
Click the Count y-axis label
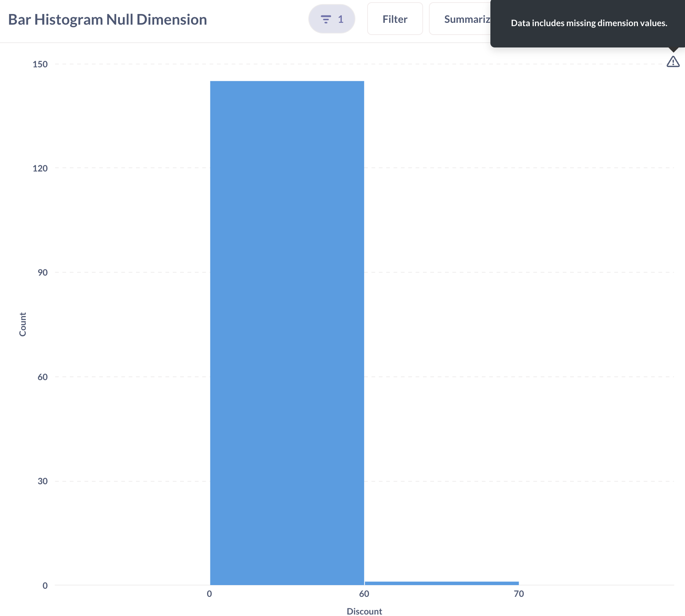22,324
